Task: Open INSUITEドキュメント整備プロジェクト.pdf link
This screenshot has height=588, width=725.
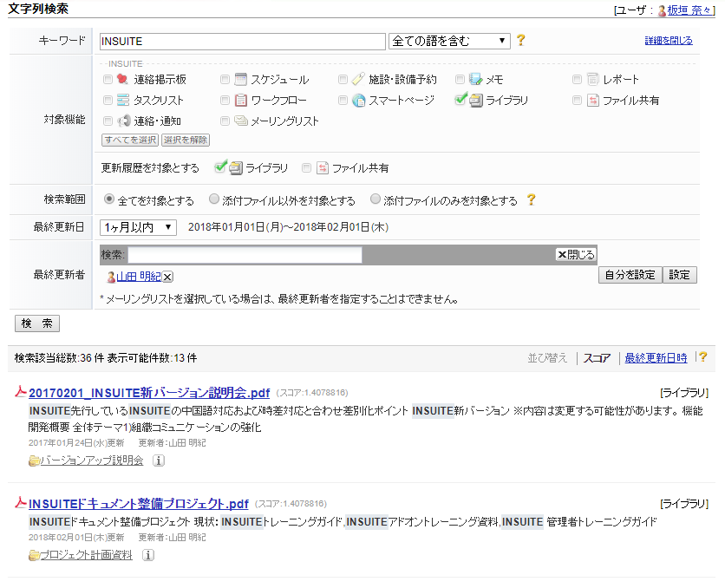Action: click(x=139, y=504)
